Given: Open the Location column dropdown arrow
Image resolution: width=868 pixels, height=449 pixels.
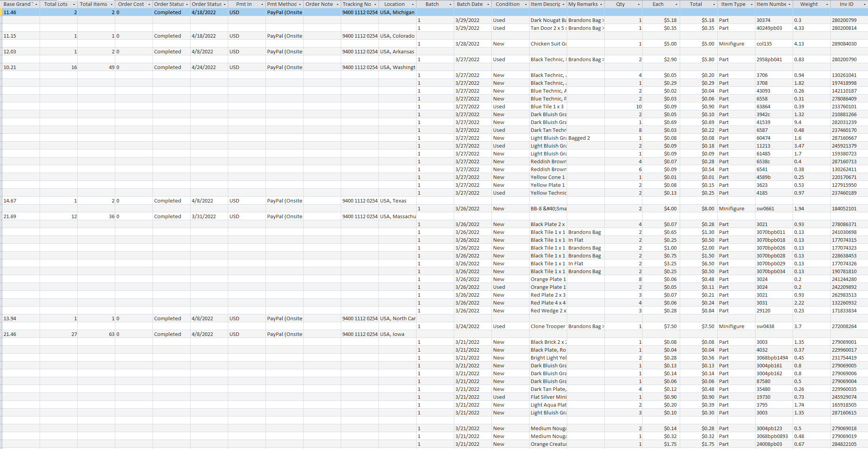Looking at the screenshot, I should tap(413, 4).
